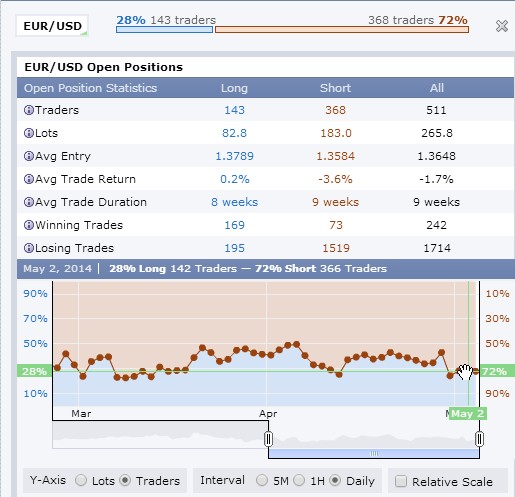
Task: Click the info icon beside Lots
Action: click(29, 133)
